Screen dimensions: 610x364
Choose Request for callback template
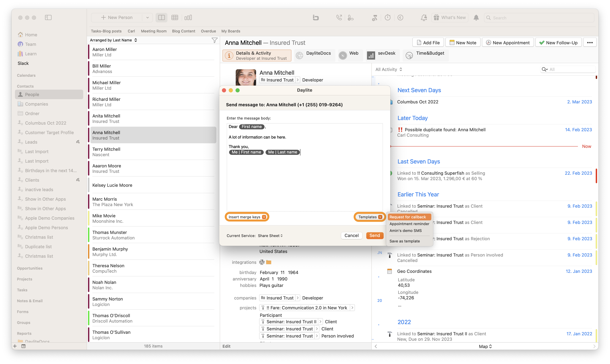click(x=409, y=217)
